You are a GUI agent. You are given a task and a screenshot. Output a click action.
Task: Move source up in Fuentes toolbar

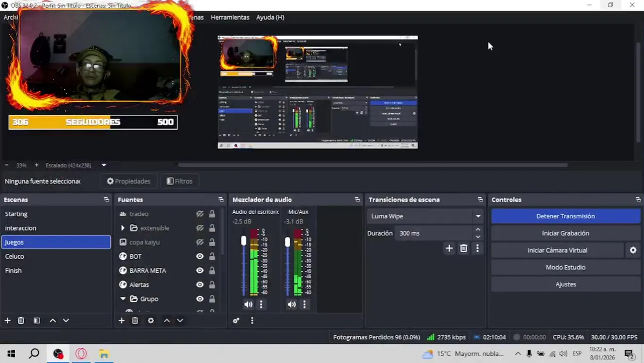[167, 321]
